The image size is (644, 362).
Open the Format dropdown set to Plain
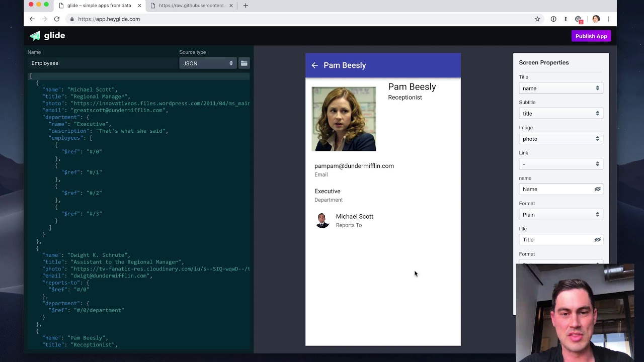[561, 215]
